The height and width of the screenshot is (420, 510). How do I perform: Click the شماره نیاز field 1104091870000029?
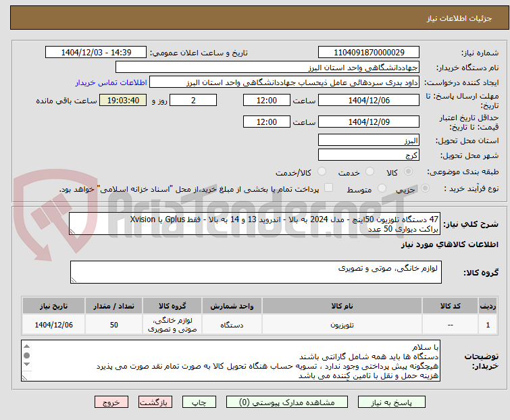point(369,53)
